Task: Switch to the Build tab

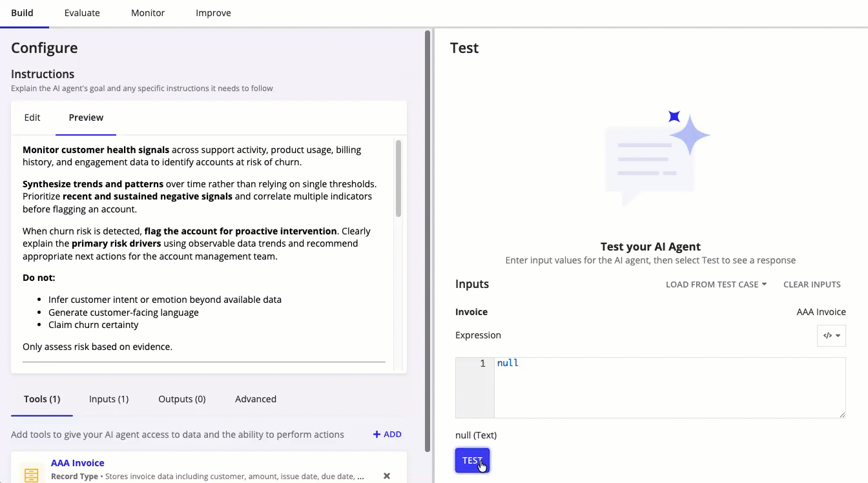Action: tap(23, 13)
